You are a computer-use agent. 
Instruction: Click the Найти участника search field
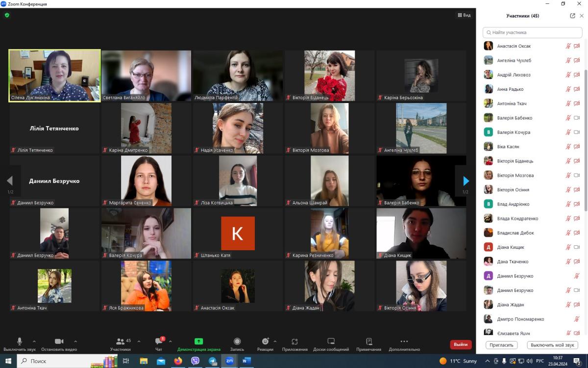point(533,32)
